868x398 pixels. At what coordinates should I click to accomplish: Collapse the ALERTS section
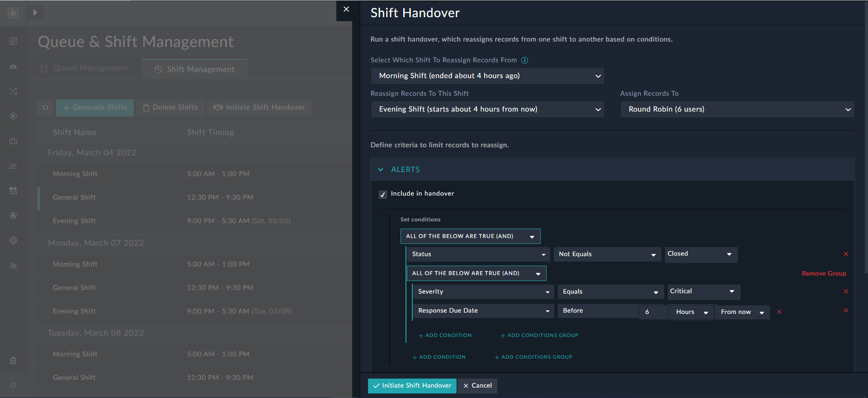381,169
